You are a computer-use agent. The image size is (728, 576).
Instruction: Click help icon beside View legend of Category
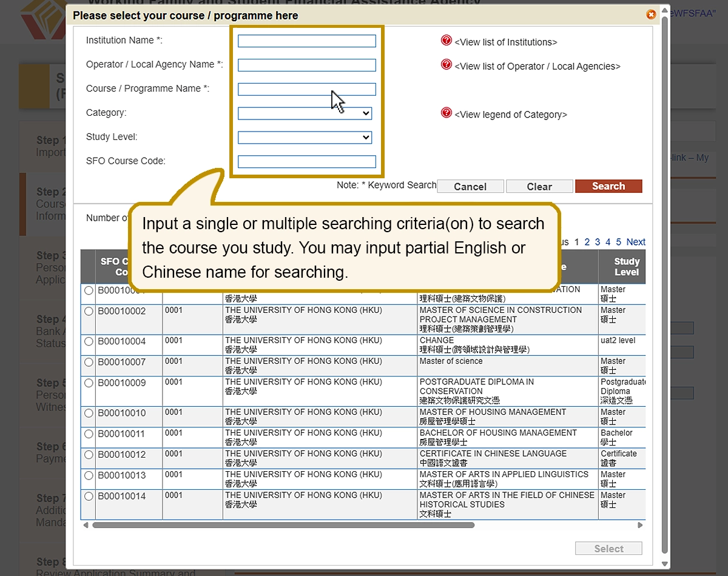[447, 113]
